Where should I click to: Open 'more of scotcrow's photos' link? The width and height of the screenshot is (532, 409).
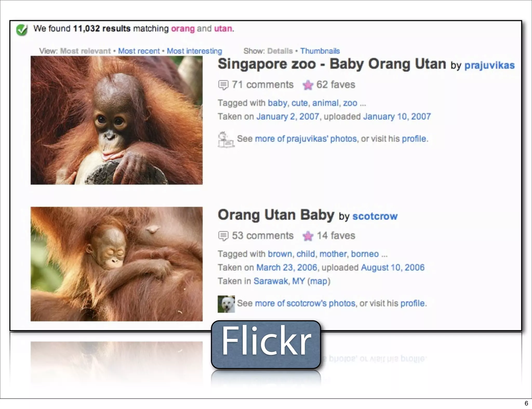pos(305,303)
